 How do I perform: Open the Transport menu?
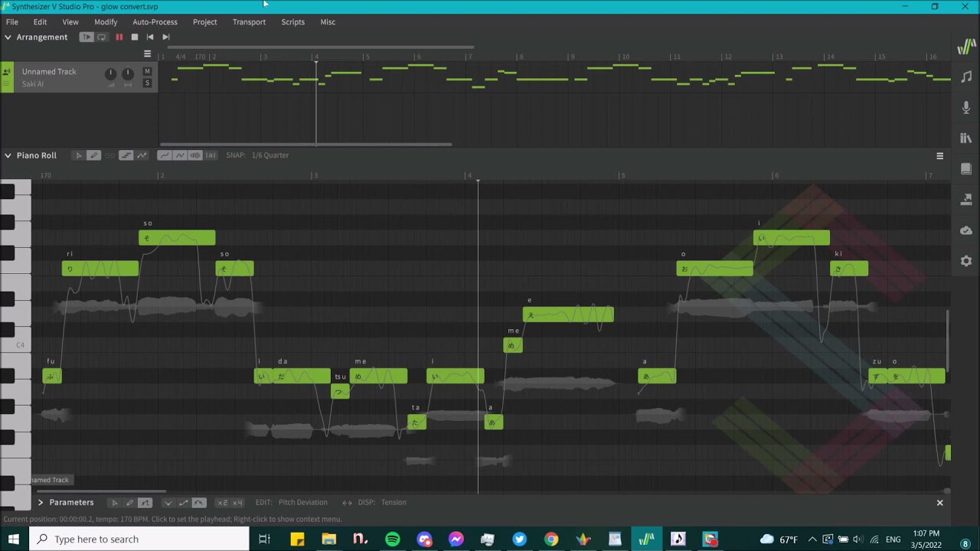click(x=249, y=22)
